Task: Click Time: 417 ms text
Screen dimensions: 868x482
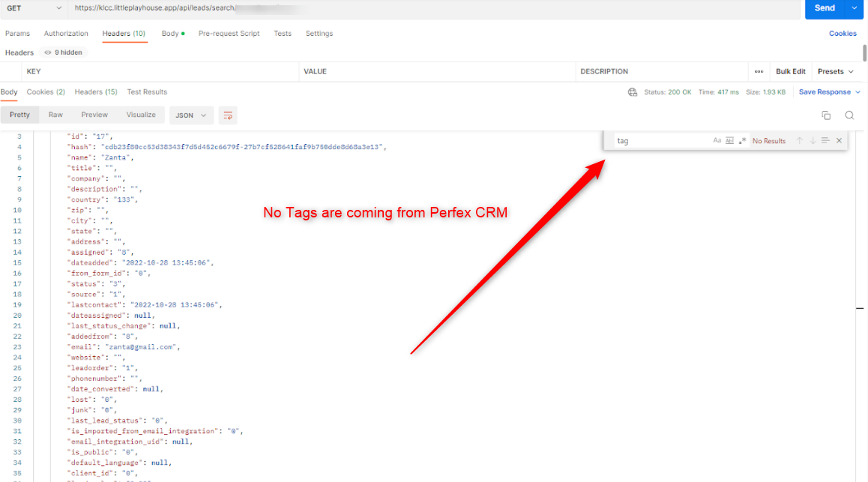Action: click(719, 92)
